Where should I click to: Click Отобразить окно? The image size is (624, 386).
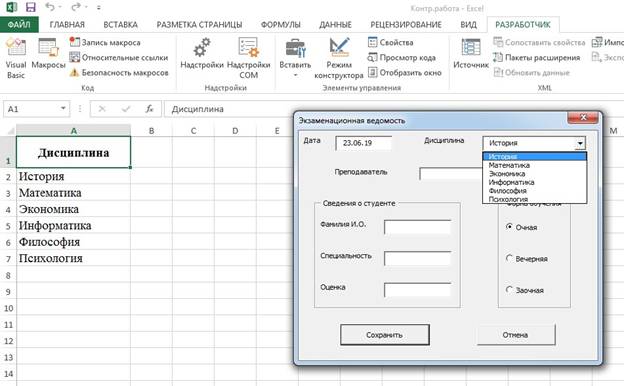[404, 72]
